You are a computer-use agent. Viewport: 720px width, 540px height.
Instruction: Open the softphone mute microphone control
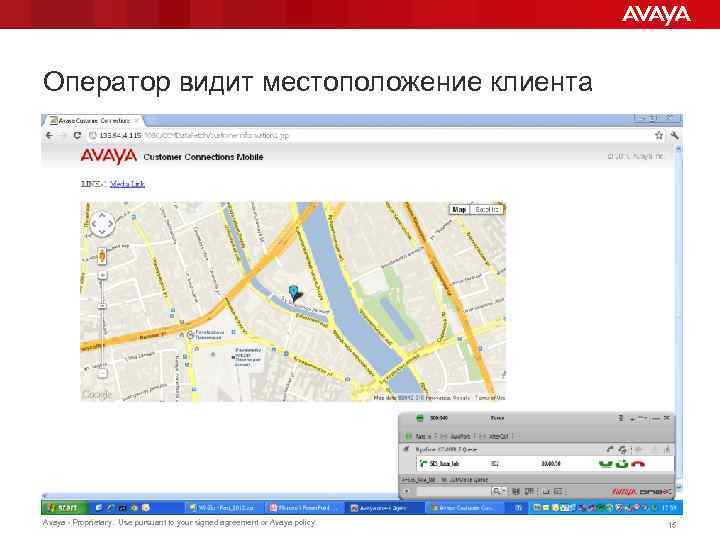tap(620, 418)
